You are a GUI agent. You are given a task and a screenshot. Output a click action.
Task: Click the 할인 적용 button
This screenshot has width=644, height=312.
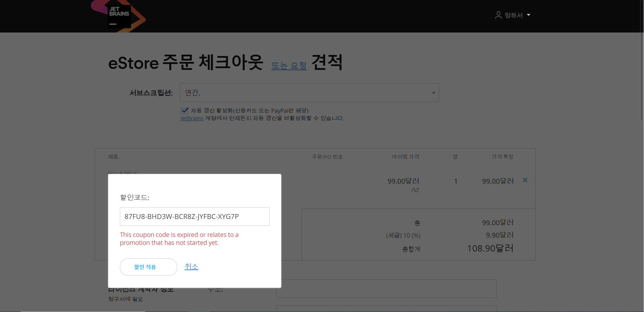[x=149, y=267]
